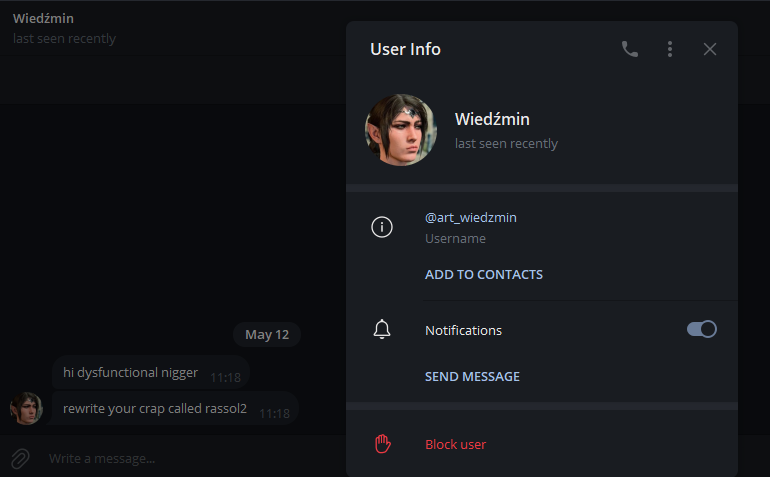Click SEND MESSAGE
The height and width of the screenshot is (477, 770).
pos(472,376)
